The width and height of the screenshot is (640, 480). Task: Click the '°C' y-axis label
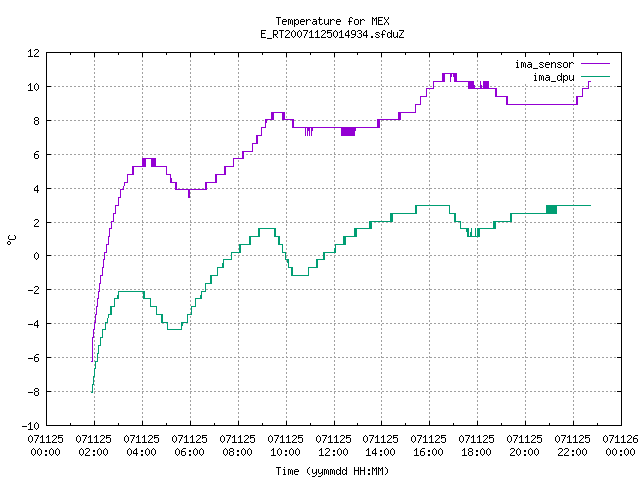pos(11,240)
